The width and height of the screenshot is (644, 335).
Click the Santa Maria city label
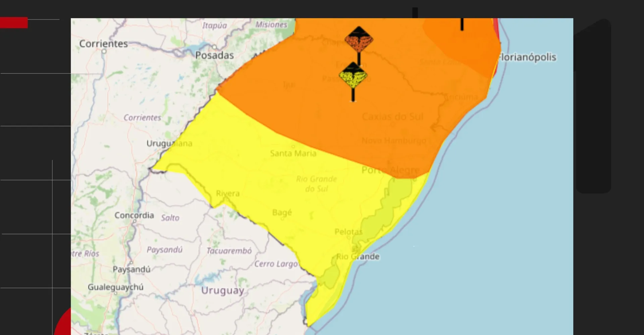pyautogui.click(x=293, y=153)
